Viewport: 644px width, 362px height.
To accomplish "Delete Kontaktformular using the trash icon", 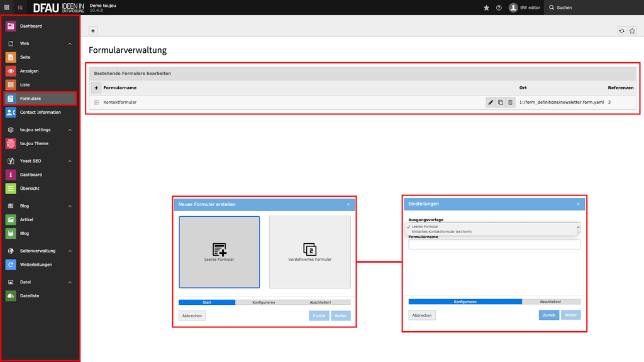I will click(x=510, y=102).
